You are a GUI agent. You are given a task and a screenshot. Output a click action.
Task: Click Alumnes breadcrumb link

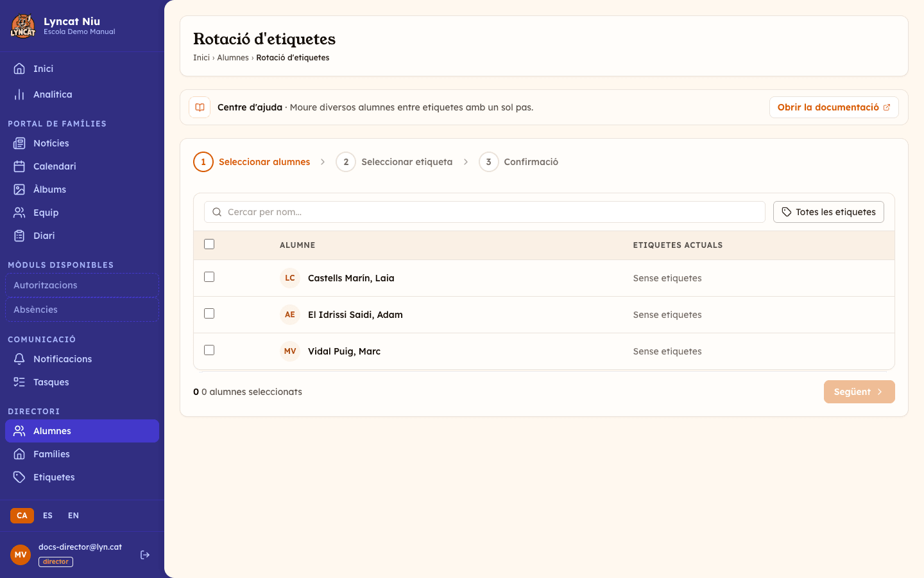pyautogui.click(x=233, y=58)
